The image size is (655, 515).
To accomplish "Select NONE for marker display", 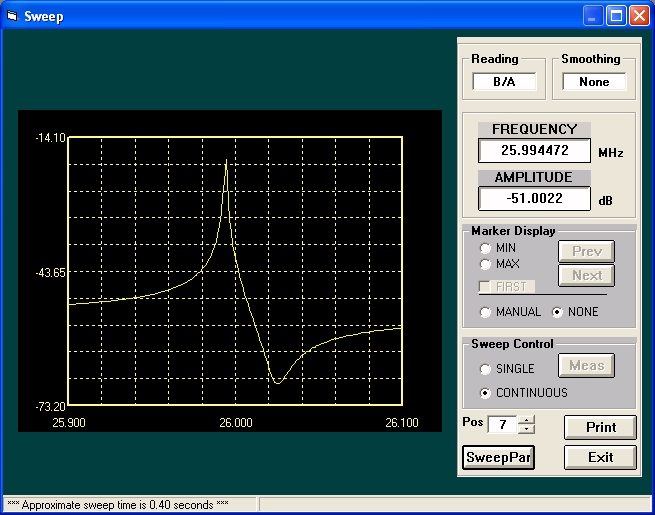I will click(x=558, y=312).
